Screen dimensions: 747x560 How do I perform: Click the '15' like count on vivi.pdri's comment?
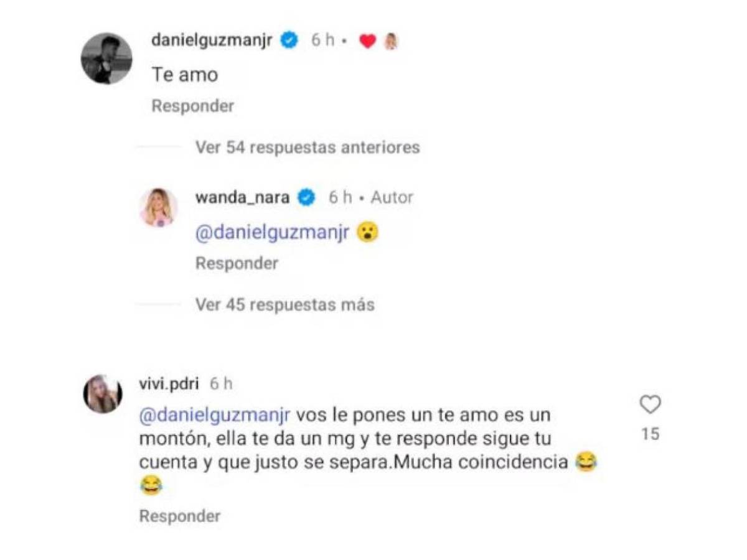[x=651, y=434]
